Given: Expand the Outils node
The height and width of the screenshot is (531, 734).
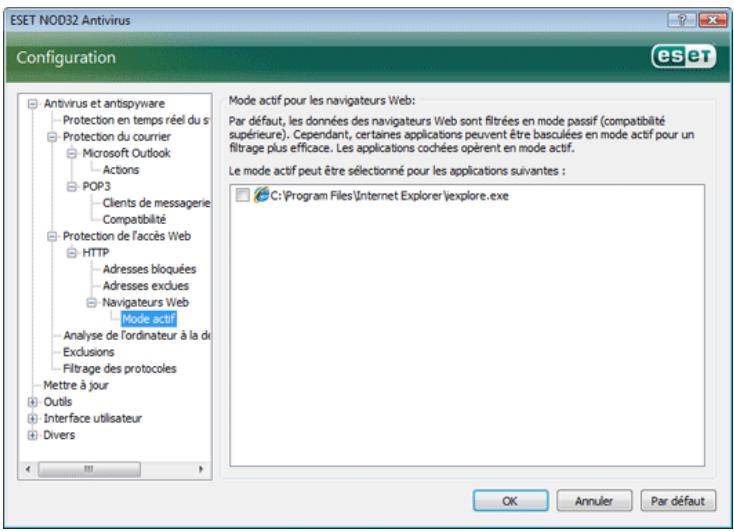Looking at the screenshot, I should pyautogui.click(x=32, y=402).
